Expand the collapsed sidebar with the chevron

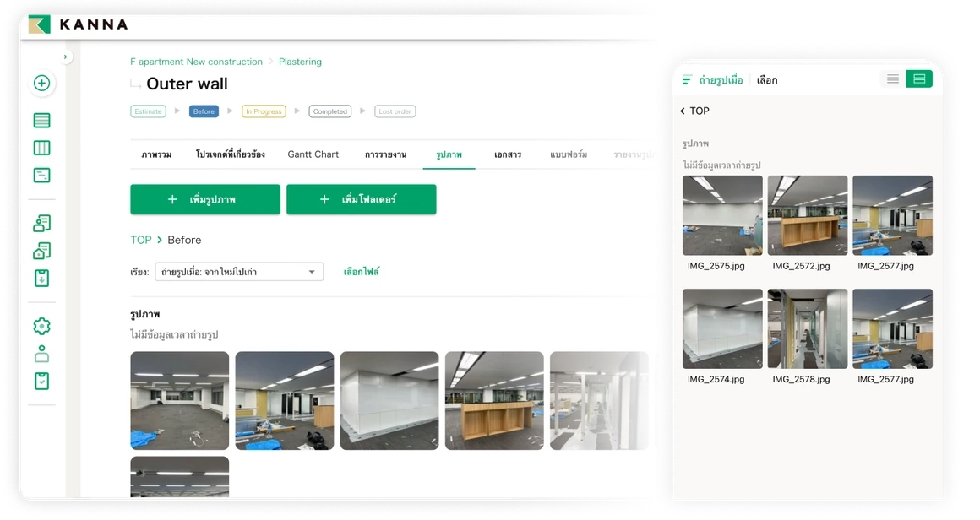[x=66, y=57]
